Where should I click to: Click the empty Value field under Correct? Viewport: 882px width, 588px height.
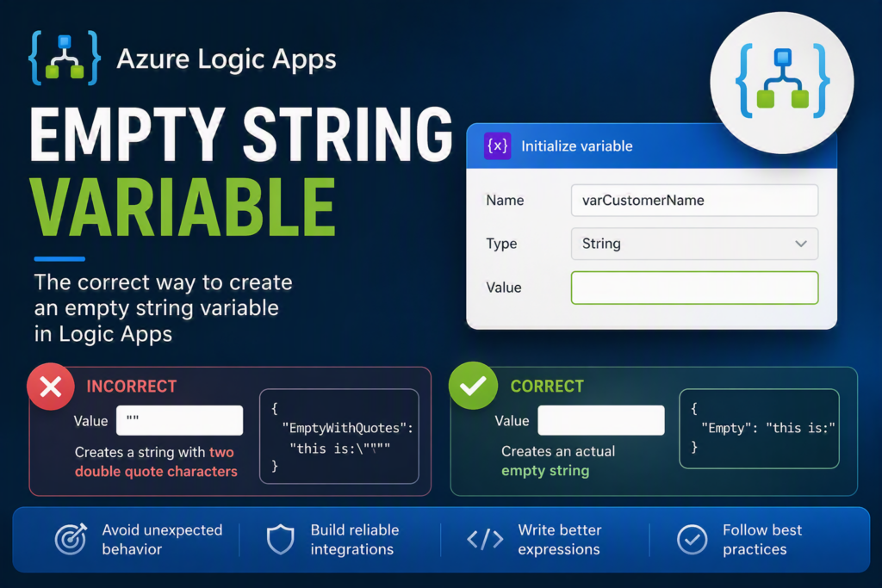pyautogui.click(x=600, y=420)
